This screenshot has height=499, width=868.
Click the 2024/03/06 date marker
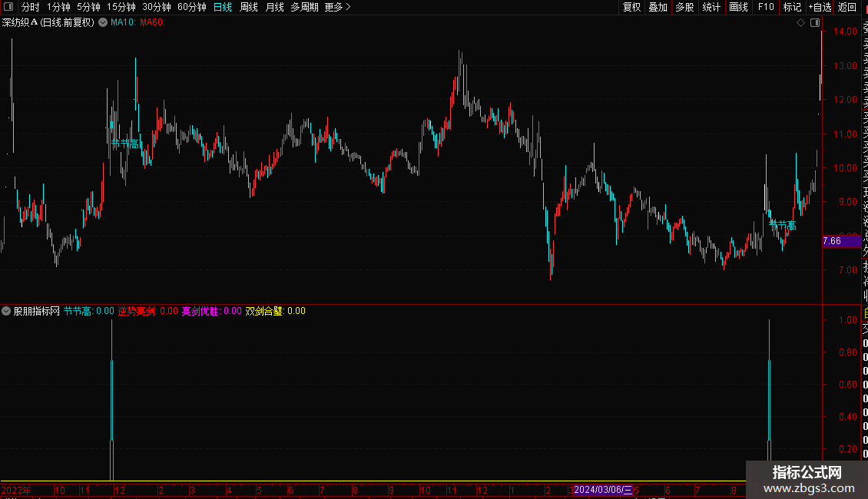click(603, 490)
